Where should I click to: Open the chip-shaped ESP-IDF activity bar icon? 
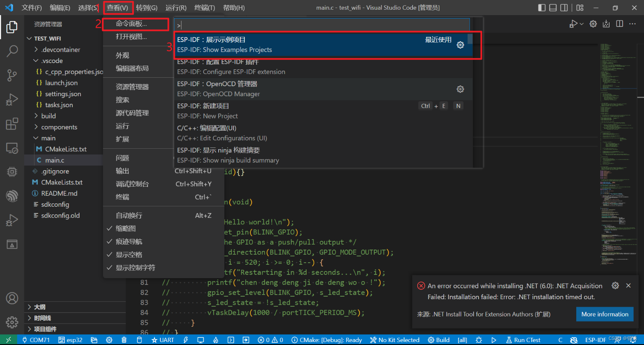tap(12, 171)
